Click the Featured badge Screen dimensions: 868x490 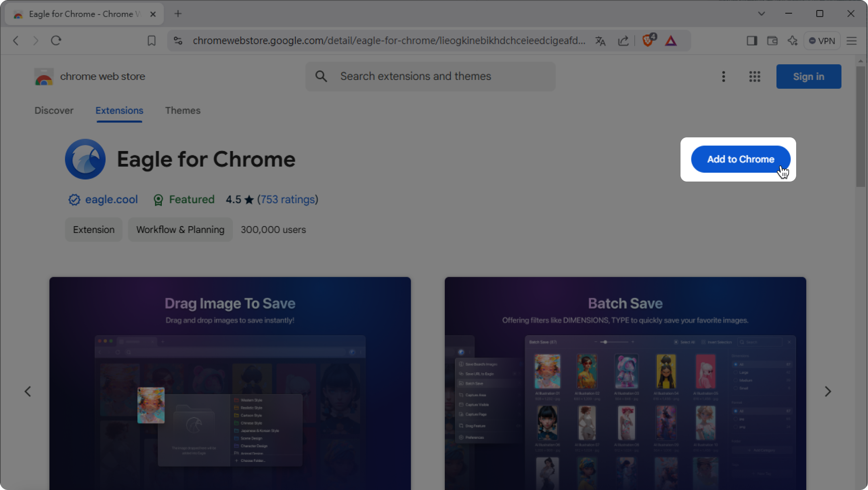(x=184, y=199)
